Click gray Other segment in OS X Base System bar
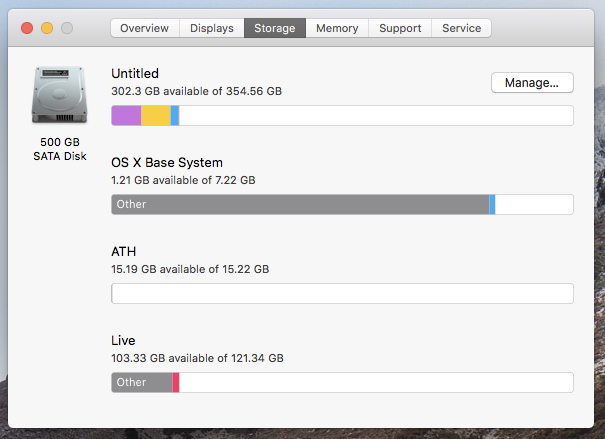This screenshot has width=605, height=439. pos(300,204)
